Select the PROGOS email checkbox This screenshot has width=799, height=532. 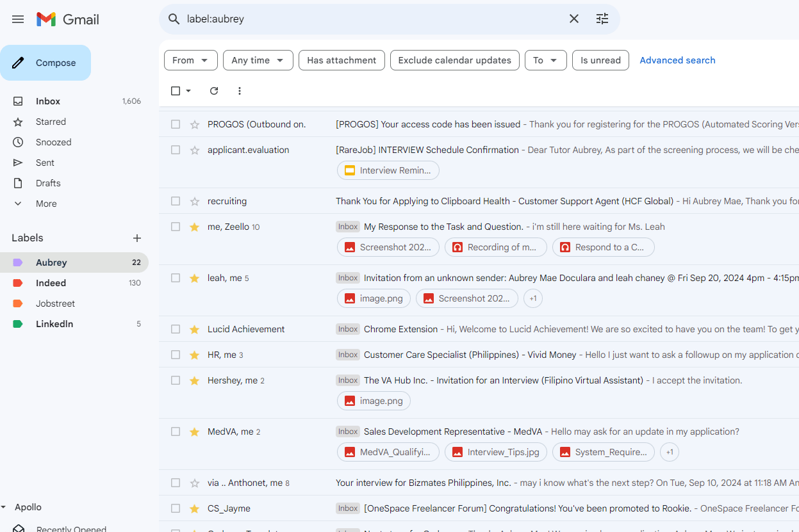click(176, 124)
